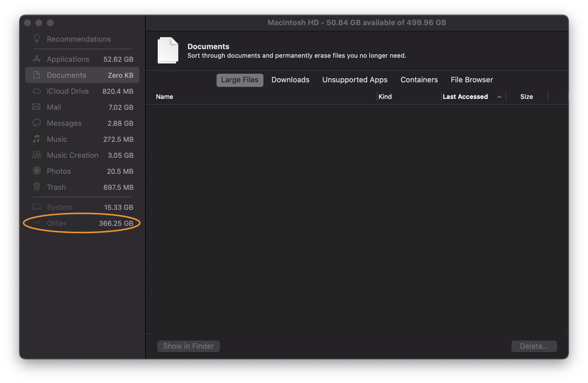Toggle the Unsupported Apps filter
Viewport: 588px width, 383px height.
[x=355, y=79]
